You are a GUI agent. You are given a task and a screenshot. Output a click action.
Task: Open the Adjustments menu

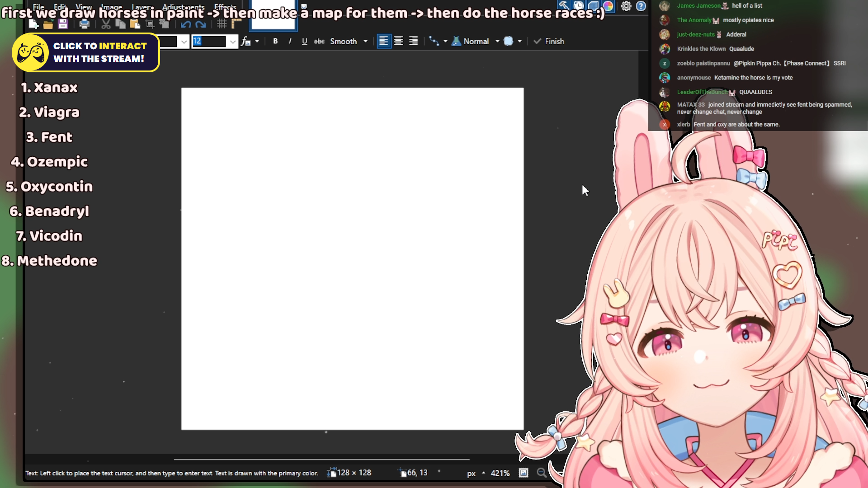(183, 7)
